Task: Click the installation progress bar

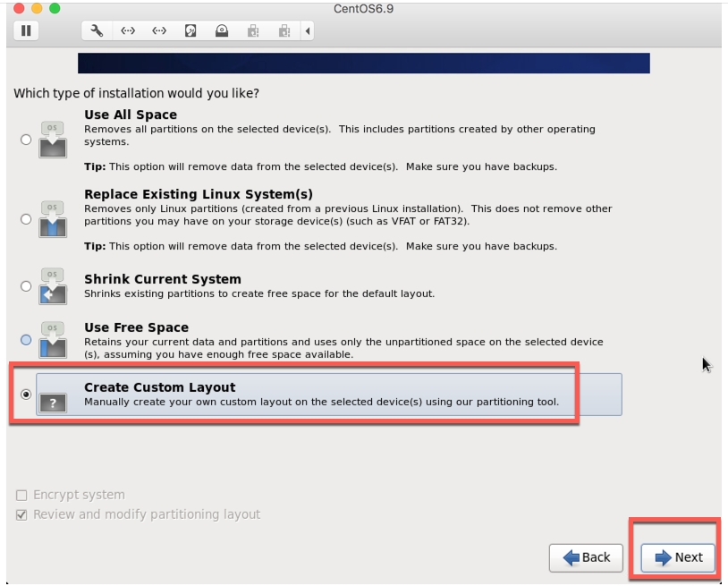Action: coord(364,64)
